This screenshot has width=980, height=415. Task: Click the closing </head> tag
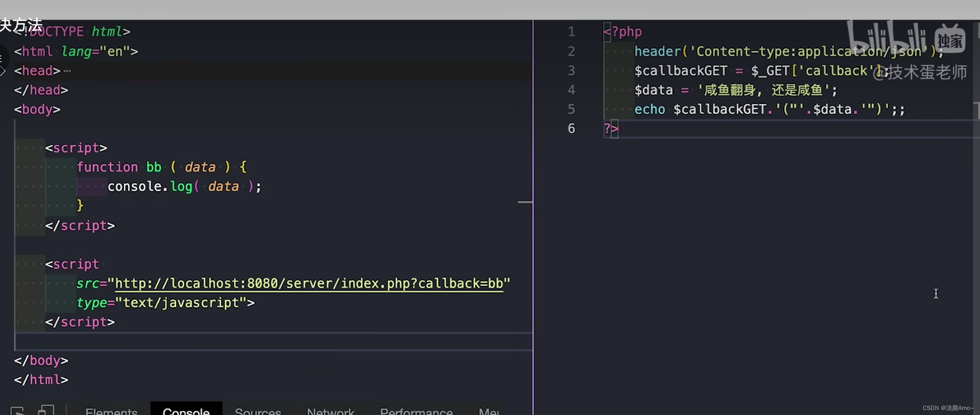point(41,90)
